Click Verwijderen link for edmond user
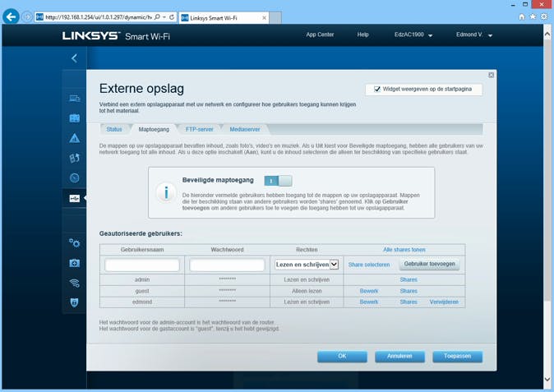 pyautogui.click(x=444, y=302)
